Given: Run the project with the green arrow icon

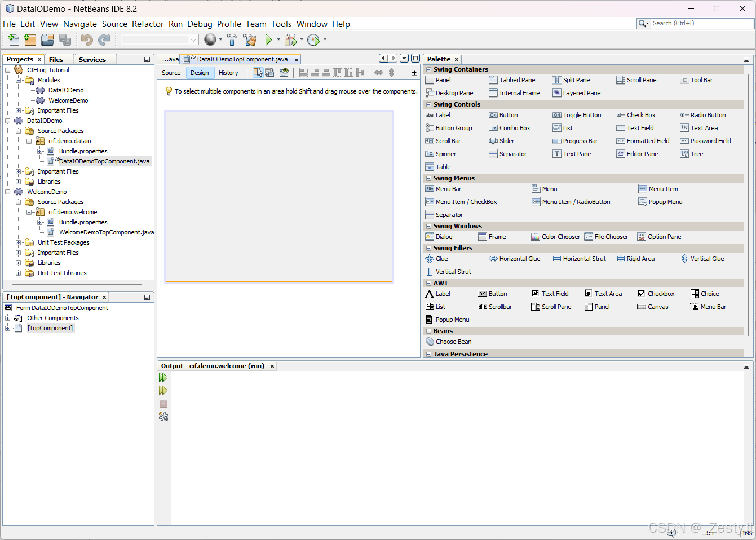Looking at the screenshot, I should (x=269, y=39).
